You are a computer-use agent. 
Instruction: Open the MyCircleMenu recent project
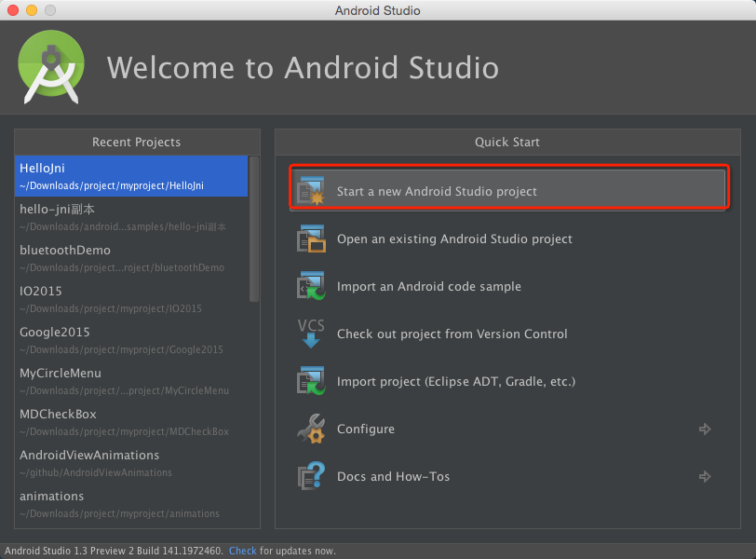pos(131,381)
